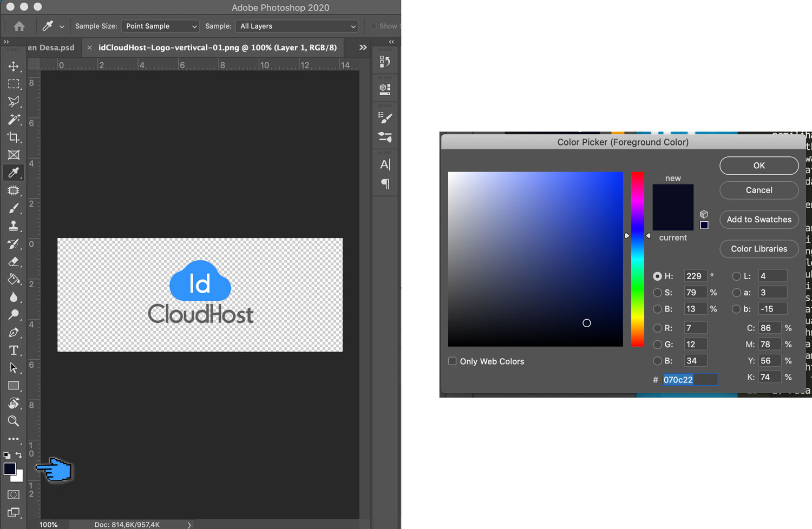Click OK in Color Picker
812x529 pixels.
pos(759,166)
